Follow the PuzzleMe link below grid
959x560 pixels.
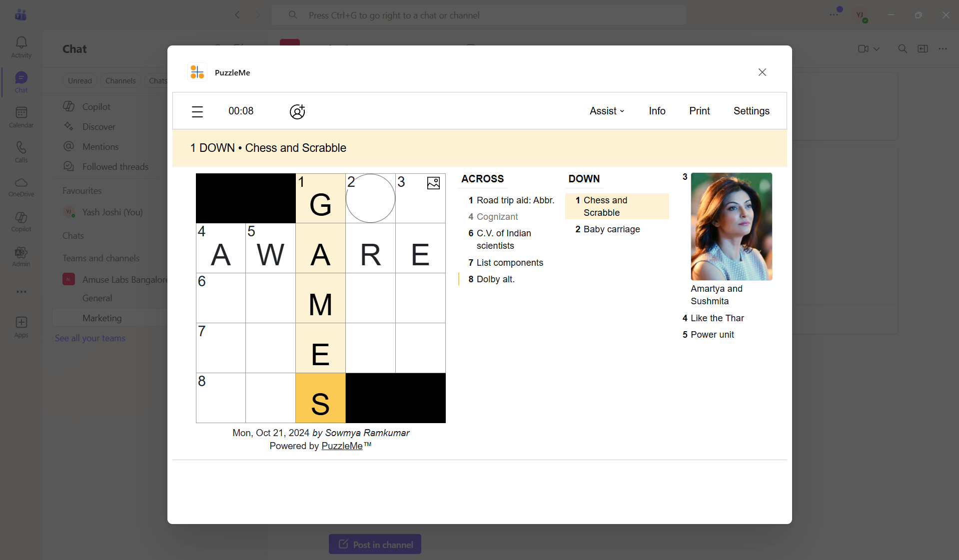coord(342,446)
